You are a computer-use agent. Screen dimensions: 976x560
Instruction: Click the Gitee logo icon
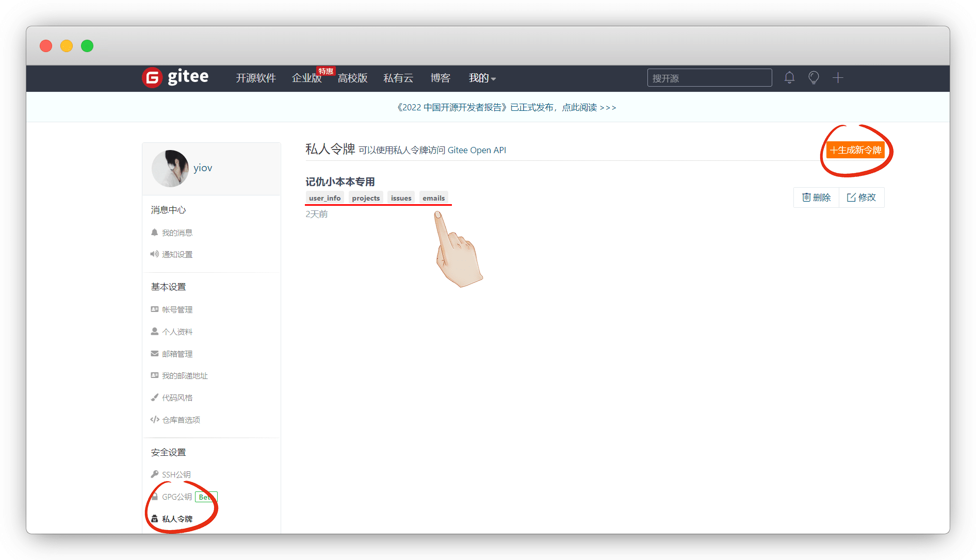(x=152, y=78)
